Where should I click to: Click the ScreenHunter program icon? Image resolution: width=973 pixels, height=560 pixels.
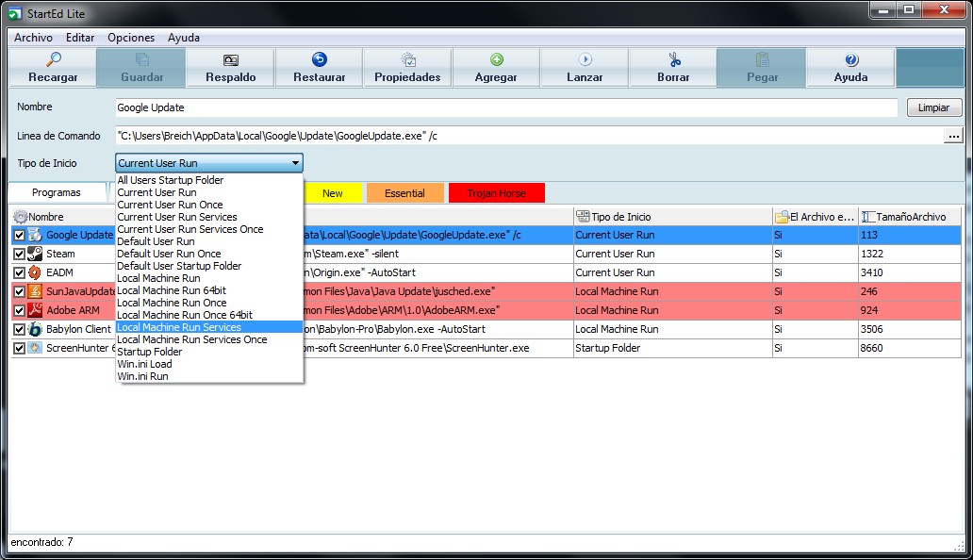coord(35,348)
